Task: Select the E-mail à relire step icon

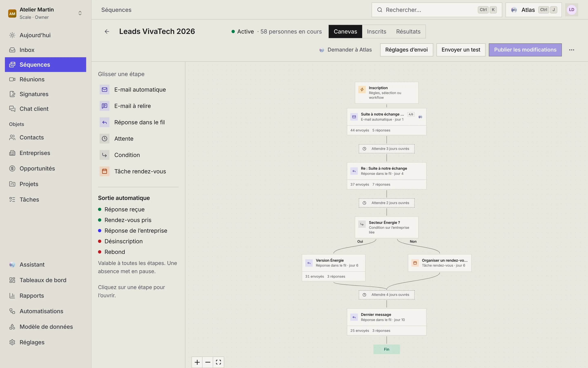Action: tap(105, 106)
